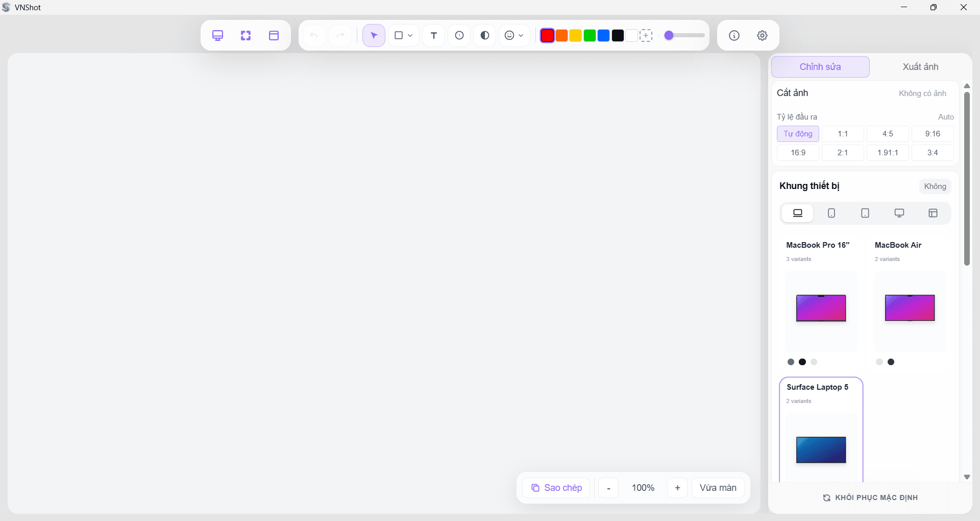
Task: Click the Undo arrow icon
Action: pyautogui.click(x=315, y=35)
